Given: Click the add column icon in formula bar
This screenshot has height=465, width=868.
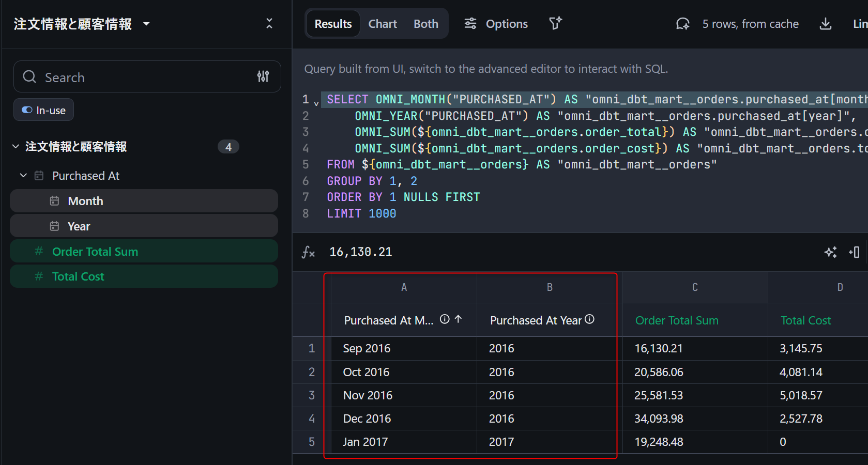Looking at the screenshot, I should pyautogui.click(x=854, y=252).
